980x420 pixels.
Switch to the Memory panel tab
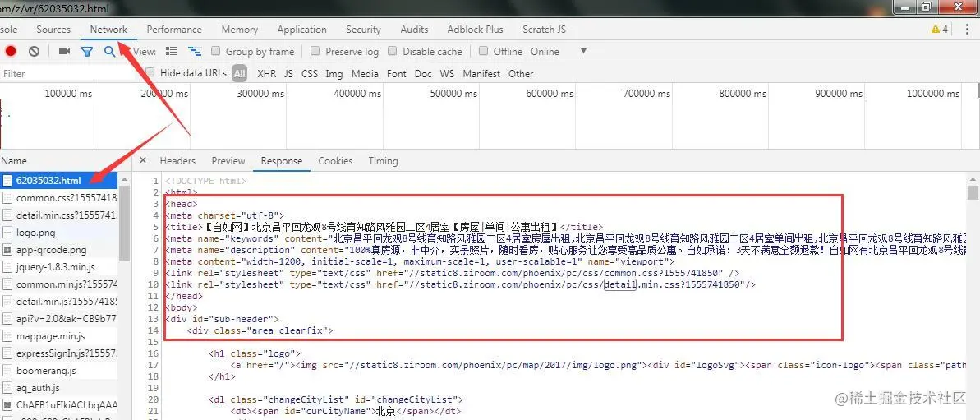click(239, 30)
